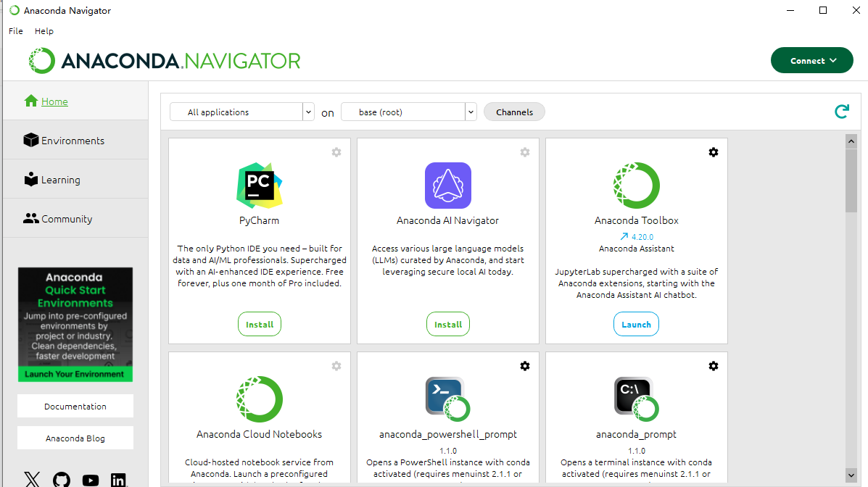
Task: Click the GitHub icon in the sidebar
Action: pyautogui.click(x=61, y=479)
